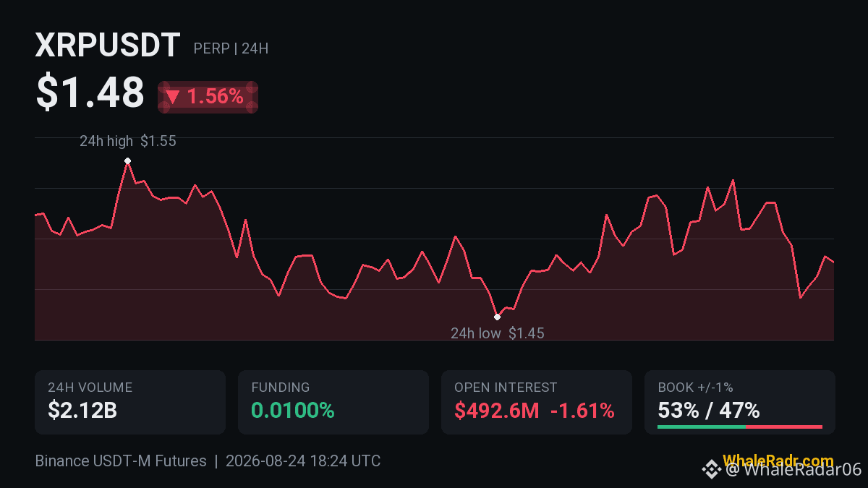This screenshot has width=868, height=488.
Task: Click the Binance USDT-M Futures source text
Action: (121, 461)
